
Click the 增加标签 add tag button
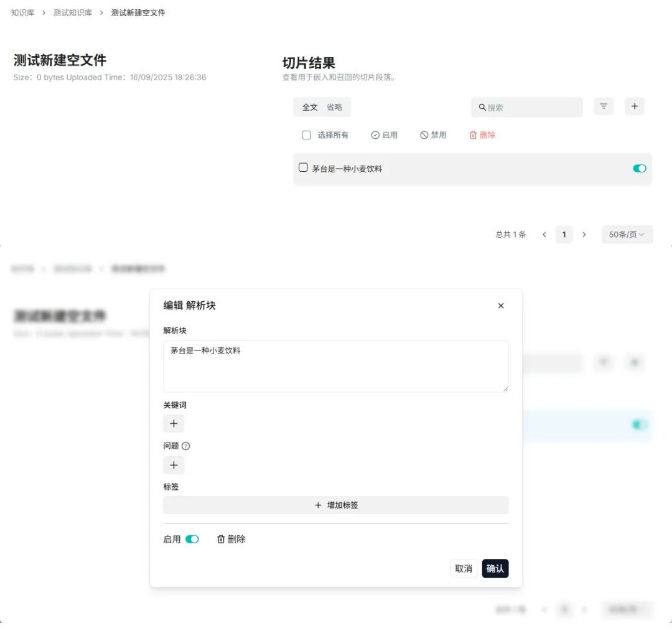(335, 505)
